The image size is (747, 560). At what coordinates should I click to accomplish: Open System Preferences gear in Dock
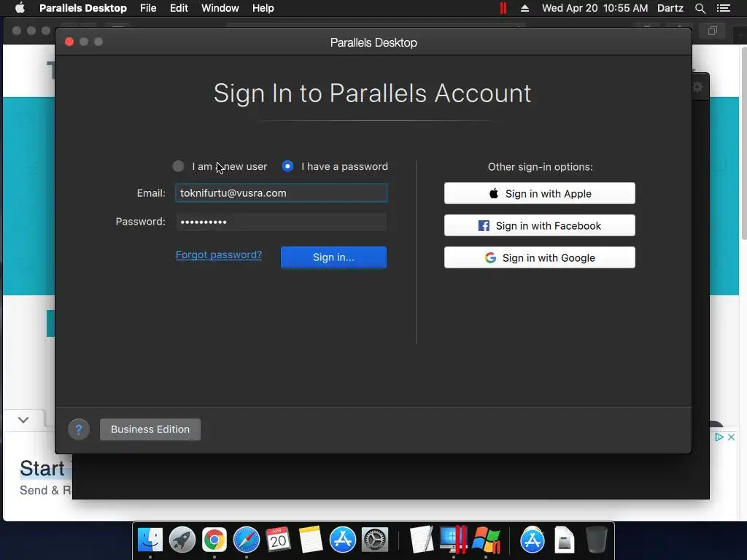pyautogui.click(x=375, y=540)
